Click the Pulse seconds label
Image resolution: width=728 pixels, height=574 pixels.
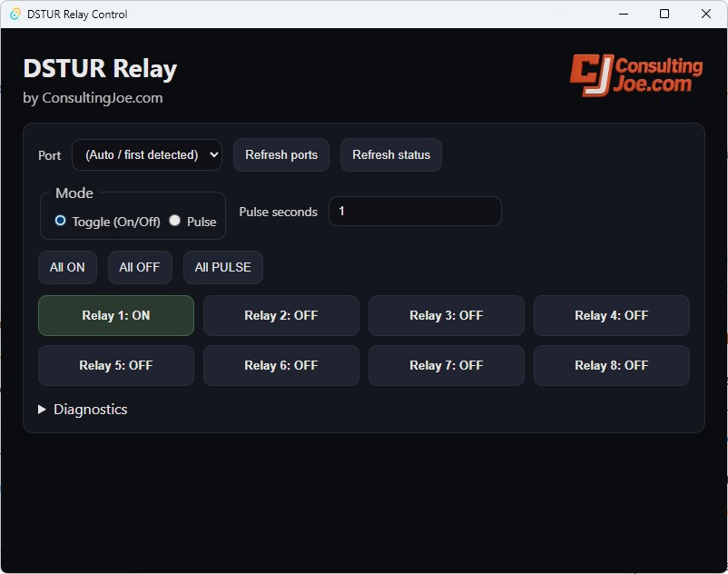click(278, 213)
